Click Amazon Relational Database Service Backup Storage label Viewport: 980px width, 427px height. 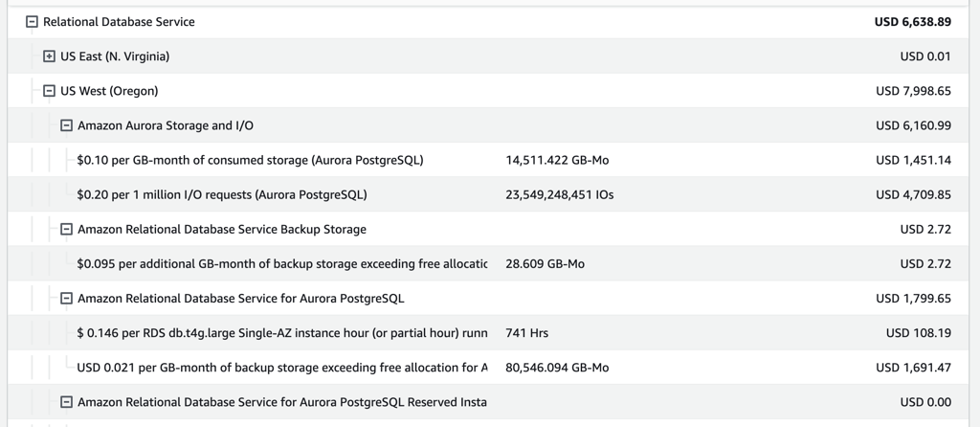point(222,230)
